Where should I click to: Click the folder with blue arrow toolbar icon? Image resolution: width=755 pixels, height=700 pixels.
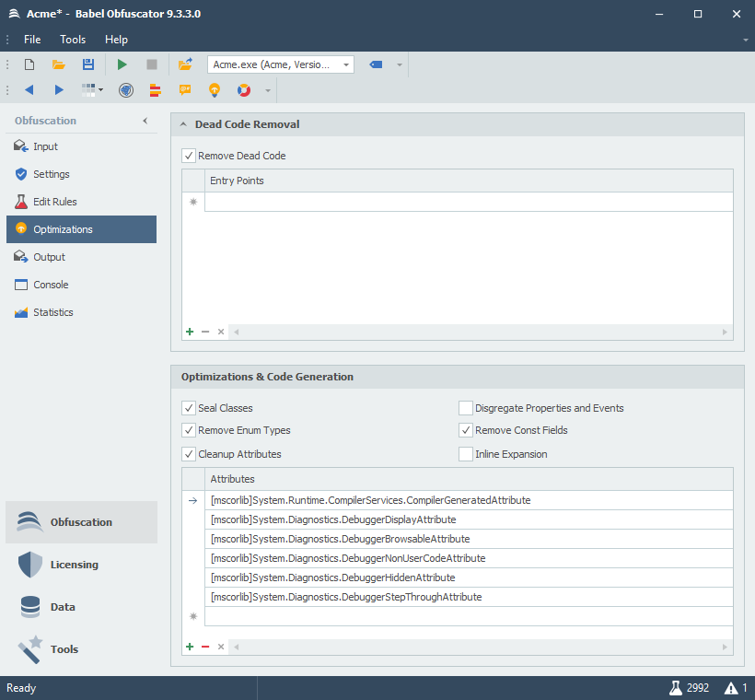click(x=185, y=64)
